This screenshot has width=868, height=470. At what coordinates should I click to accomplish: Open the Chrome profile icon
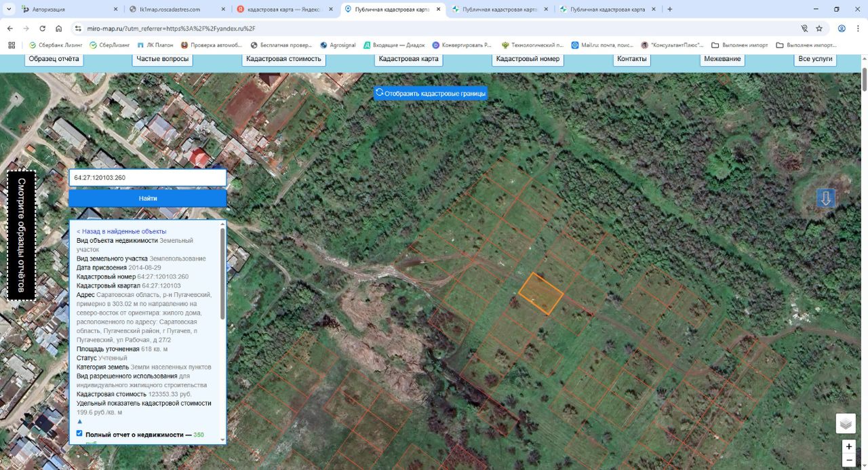tap(842, 28)
